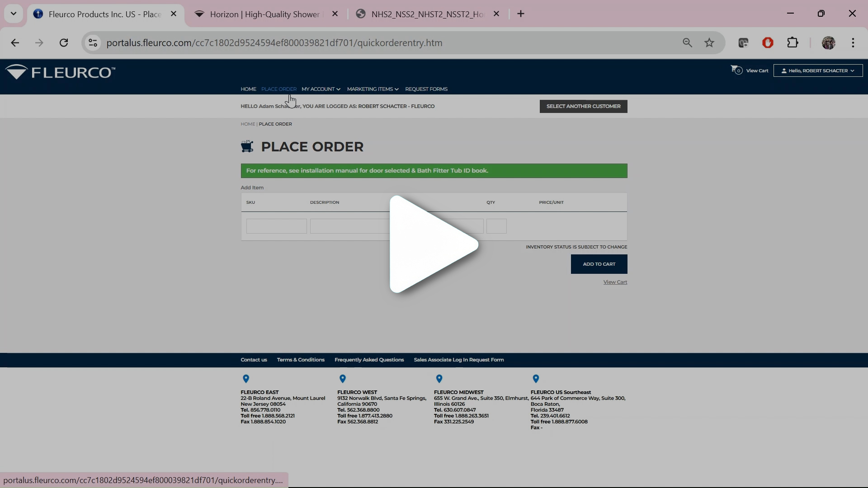Click HOME breadcrumb link
This screenshot has width=868, height=488.
coord(248,124)
